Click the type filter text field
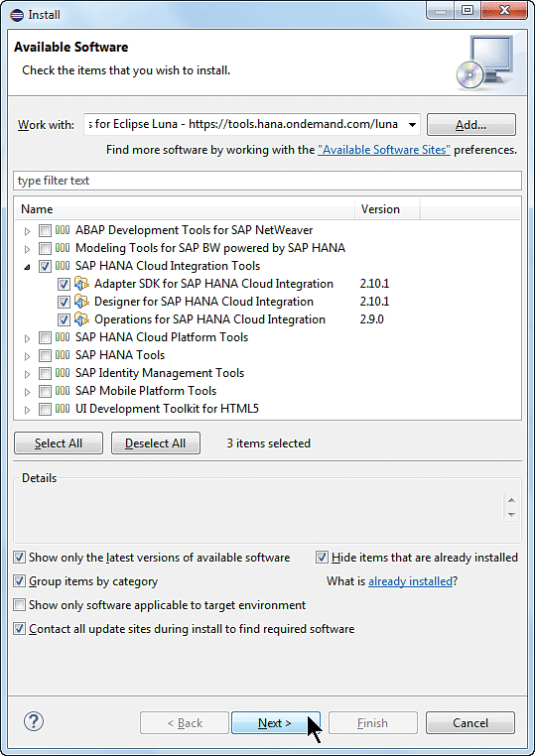The width and height of the screenshot is (535, 756). point(267,181)
